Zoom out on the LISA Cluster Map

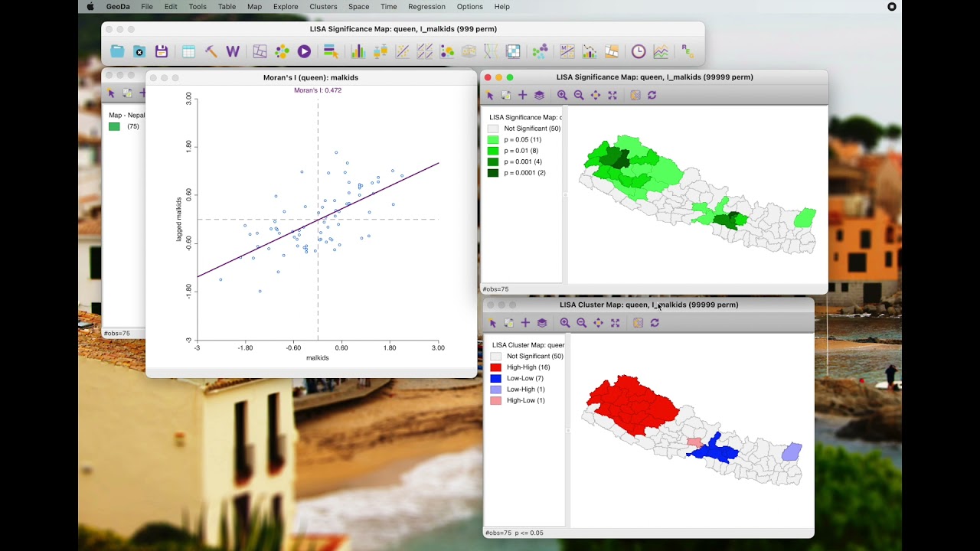point(582,323)
